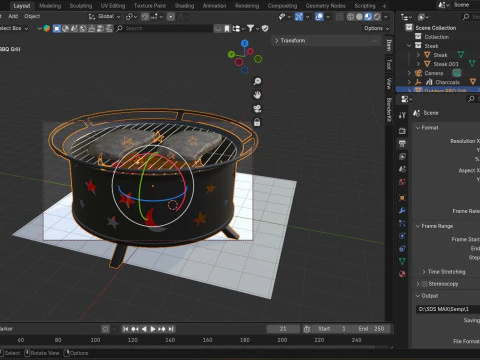Collapse the Format panel
Viewport: 480px width, 360px height.
(x=418, y=128)
